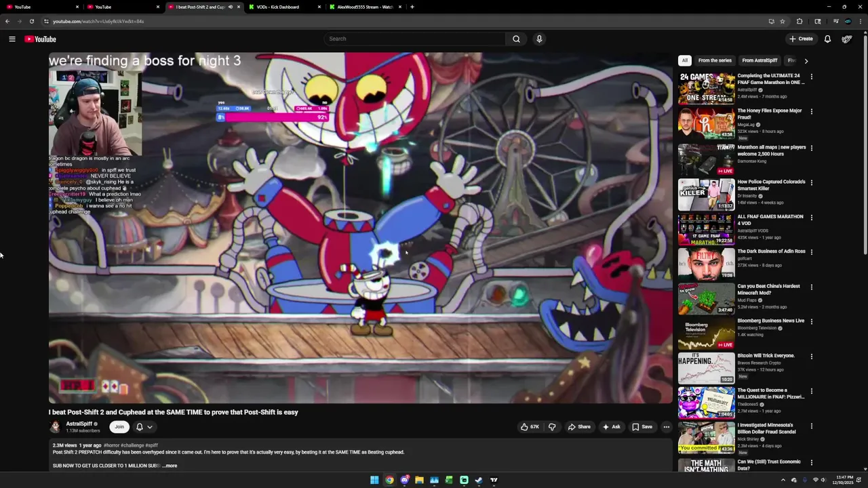Like the video showing 67K likes
Image resolution: width=868 pixels, height=488 pixels.
(530, 427)
